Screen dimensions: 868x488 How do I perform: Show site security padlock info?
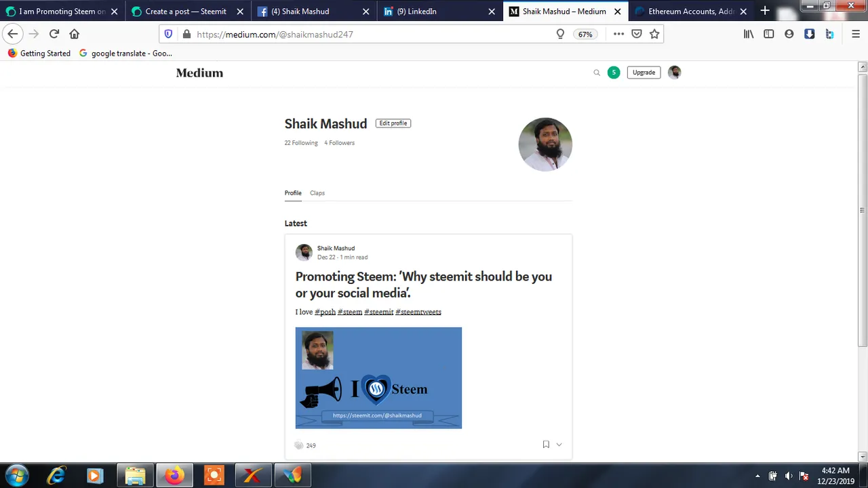(186, 34)
